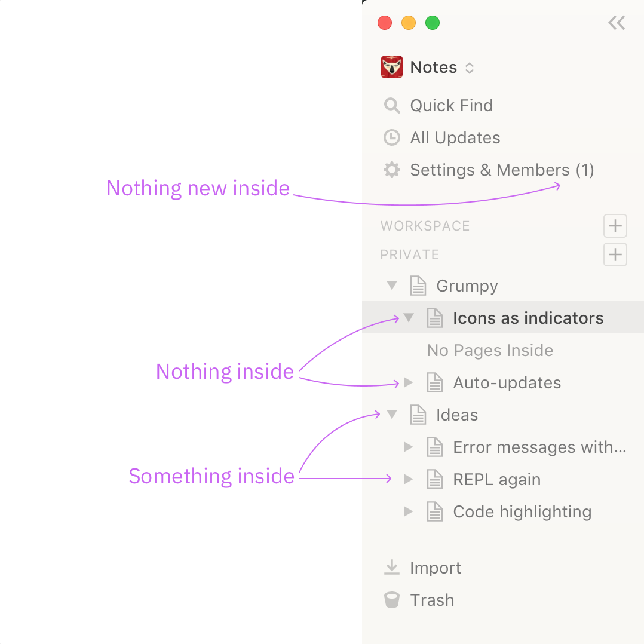644x644 pixels.
Task: Click the Import download arrow icon
Action: (x=391, y=568)
